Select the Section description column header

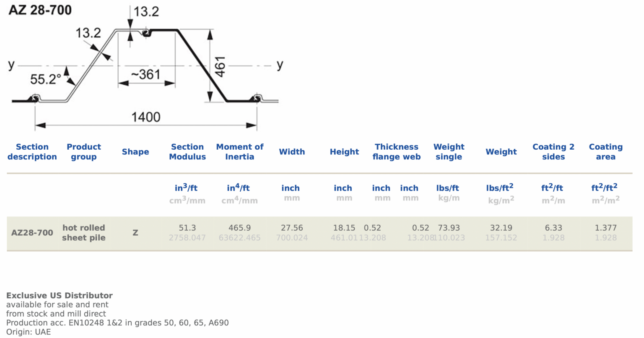point(32,152)
